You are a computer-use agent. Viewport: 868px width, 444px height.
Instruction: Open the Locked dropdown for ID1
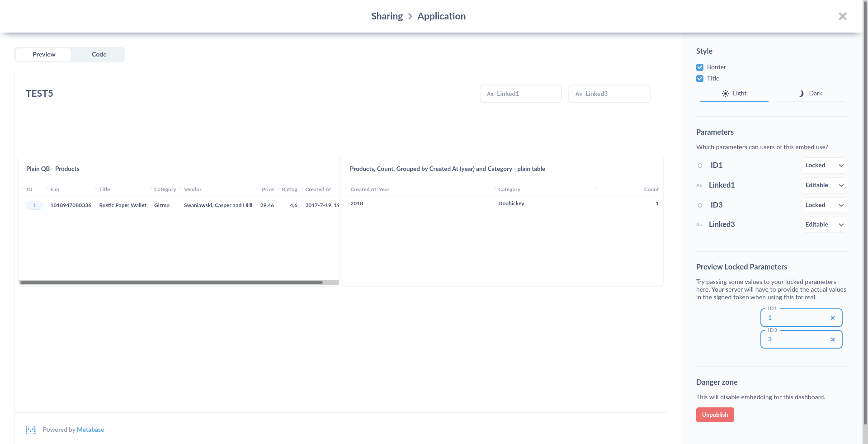[824, 165]
